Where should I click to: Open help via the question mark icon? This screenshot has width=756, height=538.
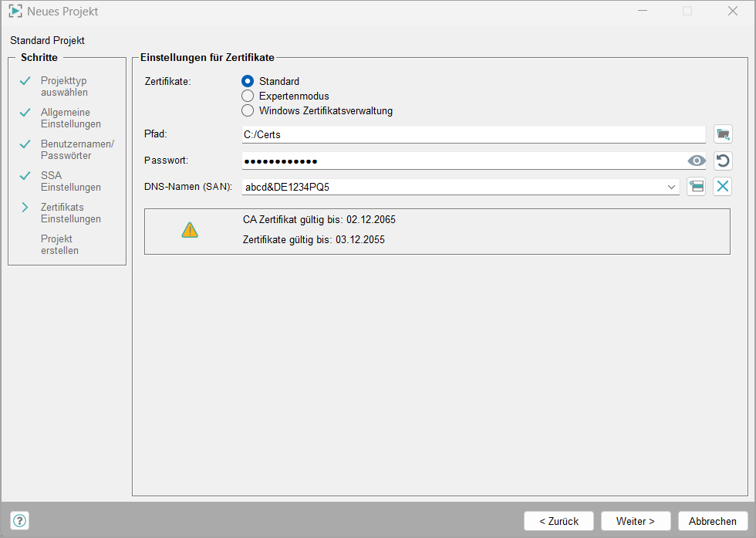pyautogui.click(x=20, y=520)
